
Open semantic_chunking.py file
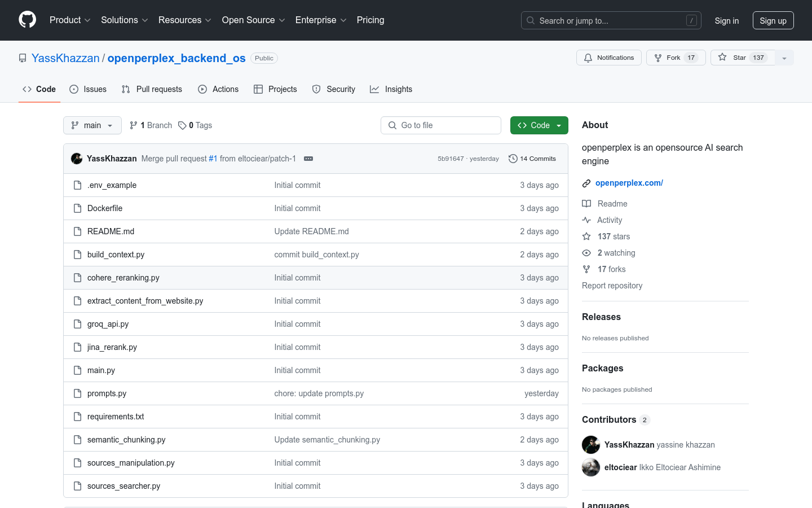tap(126, 440)
